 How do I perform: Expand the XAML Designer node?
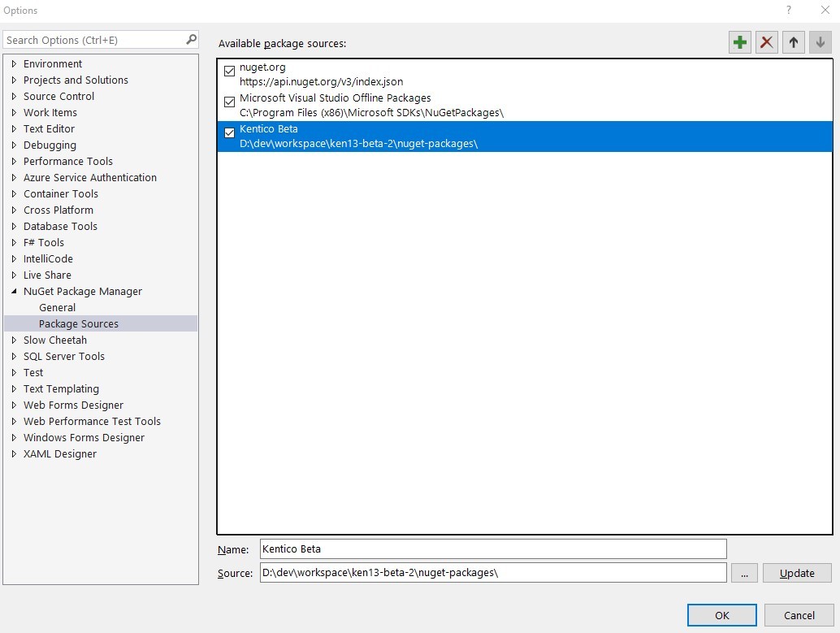coord(14,454)
